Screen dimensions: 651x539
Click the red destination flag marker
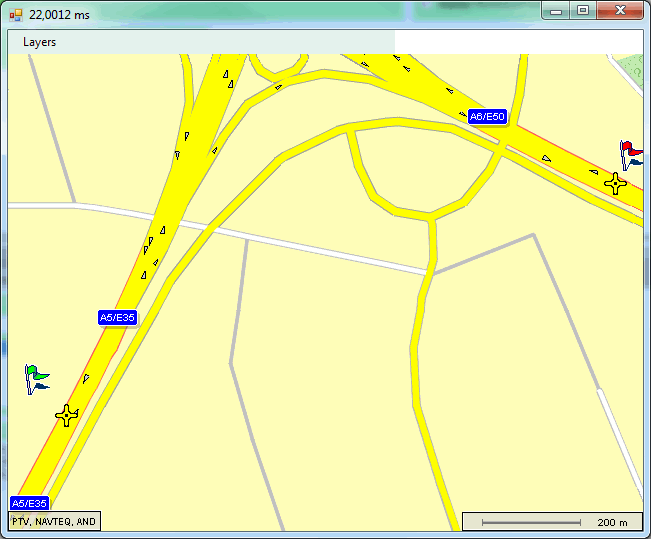(x=630, y=153)
